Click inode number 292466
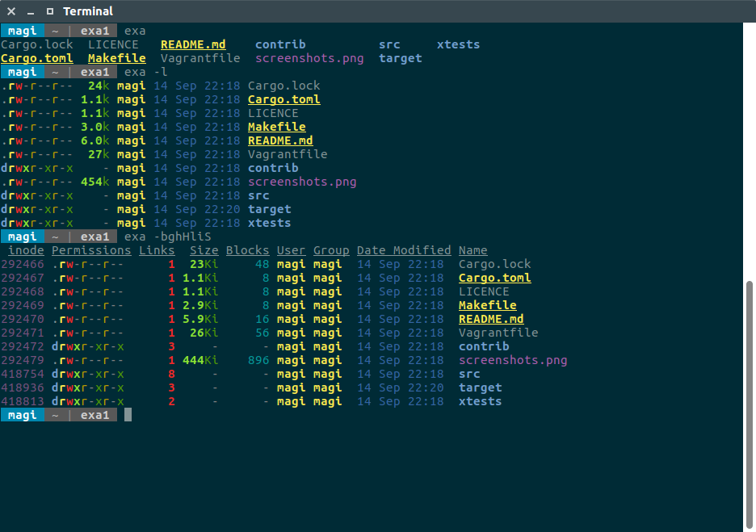 coord(23,264)
